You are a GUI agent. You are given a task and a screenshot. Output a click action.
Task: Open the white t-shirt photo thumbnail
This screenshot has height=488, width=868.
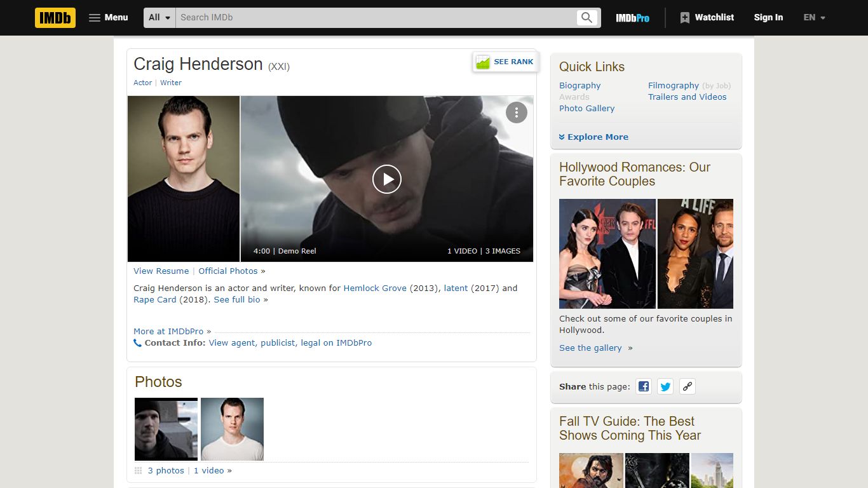pos(232,429)
